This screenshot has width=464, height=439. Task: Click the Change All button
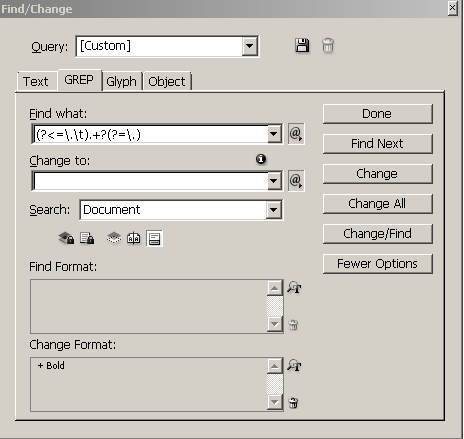click(377, 203)
